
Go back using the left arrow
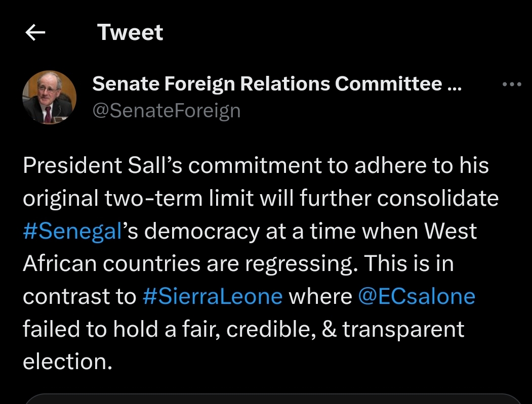(35, 33)
